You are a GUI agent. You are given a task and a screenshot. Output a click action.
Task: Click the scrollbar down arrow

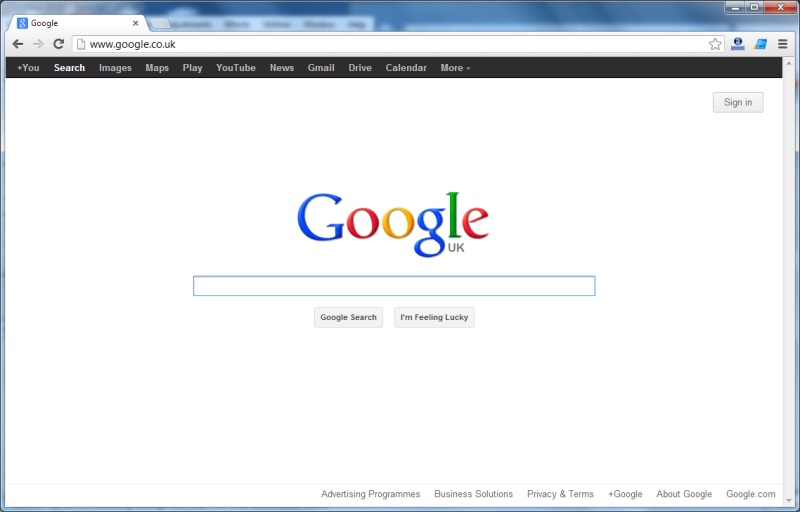tap(789, 500)
